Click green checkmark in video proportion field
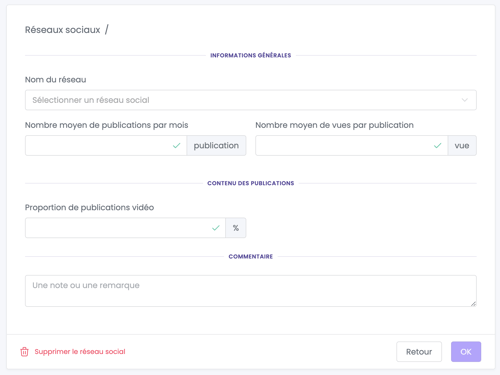The width and height of the screenshot is (500, 375). 216,228
